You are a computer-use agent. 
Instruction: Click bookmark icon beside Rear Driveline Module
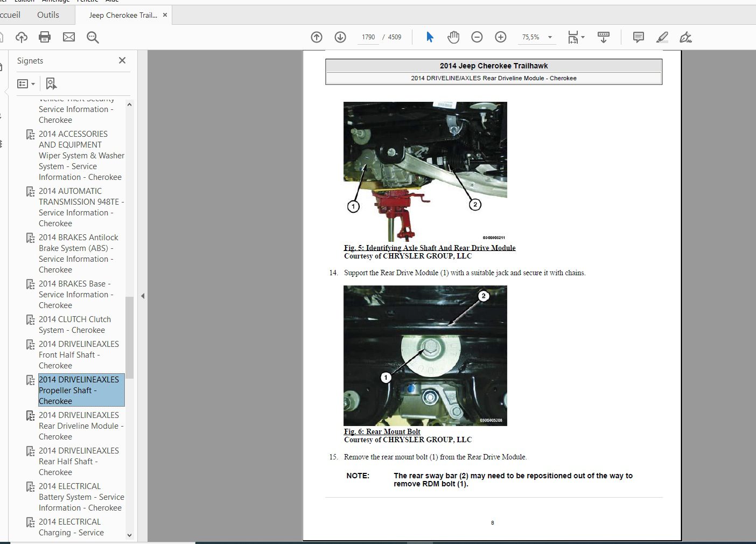[31, 415]
